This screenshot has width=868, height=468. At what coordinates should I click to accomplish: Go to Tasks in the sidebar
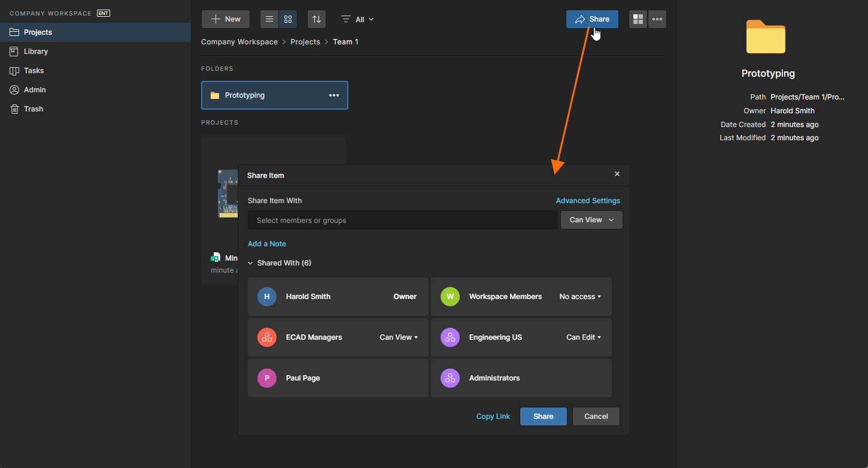click(x=95, y=71)
